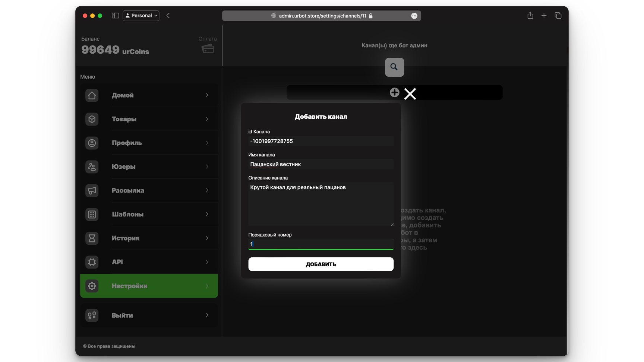Click the Safari share icon
The image size is (644, 362).
coord(530,16)
